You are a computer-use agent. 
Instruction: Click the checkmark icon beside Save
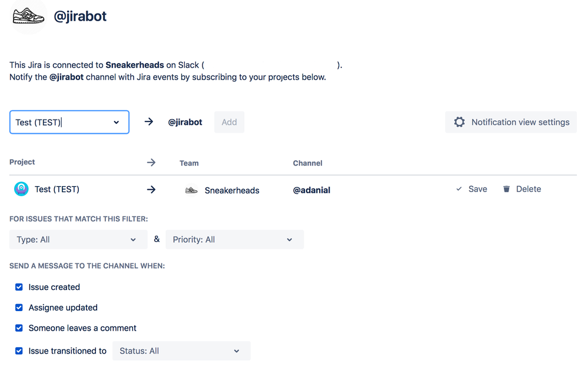459,189
